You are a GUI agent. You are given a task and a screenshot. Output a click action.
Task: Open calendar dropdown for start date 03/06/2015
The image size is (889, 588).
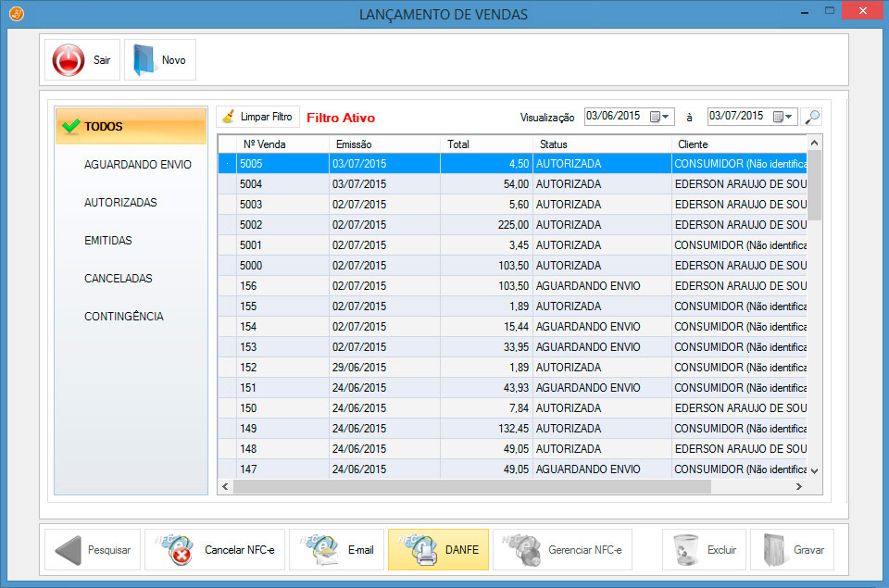(x=660, y=117)
